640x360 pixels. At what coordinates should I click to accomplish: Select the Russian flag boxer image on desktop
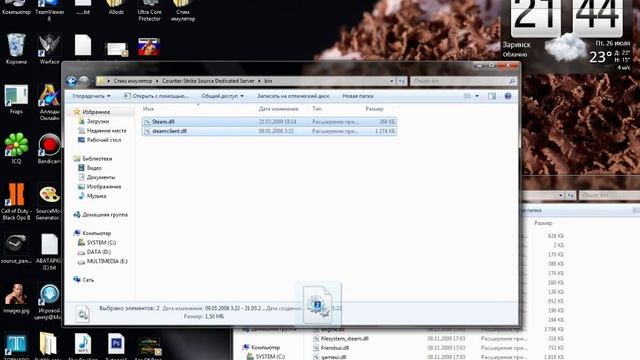tap(149, 47)
